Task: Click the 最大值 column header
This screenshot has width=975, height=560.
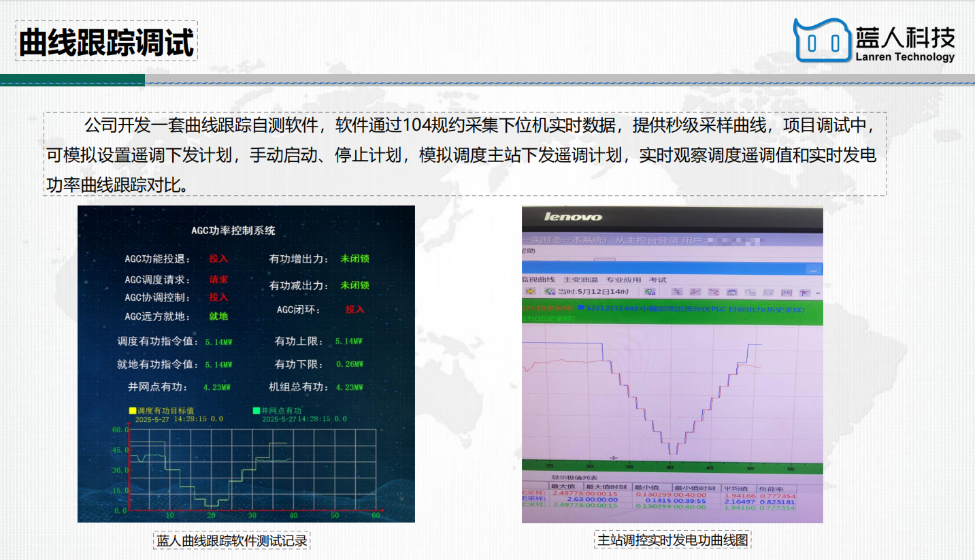Action: click(x=563, y=487)
